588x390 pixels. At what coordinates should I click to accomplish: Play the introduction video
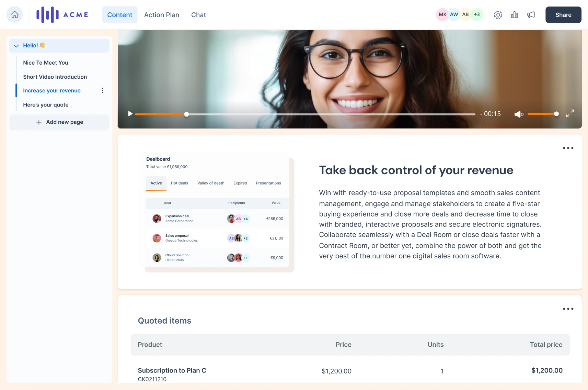point(130,114)
